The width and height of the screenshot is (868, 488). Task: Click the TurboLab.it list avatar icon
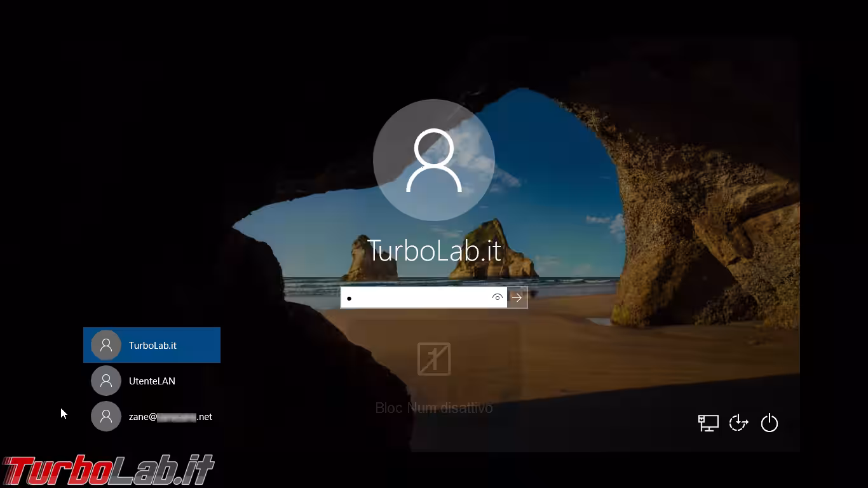click(106, 345)
